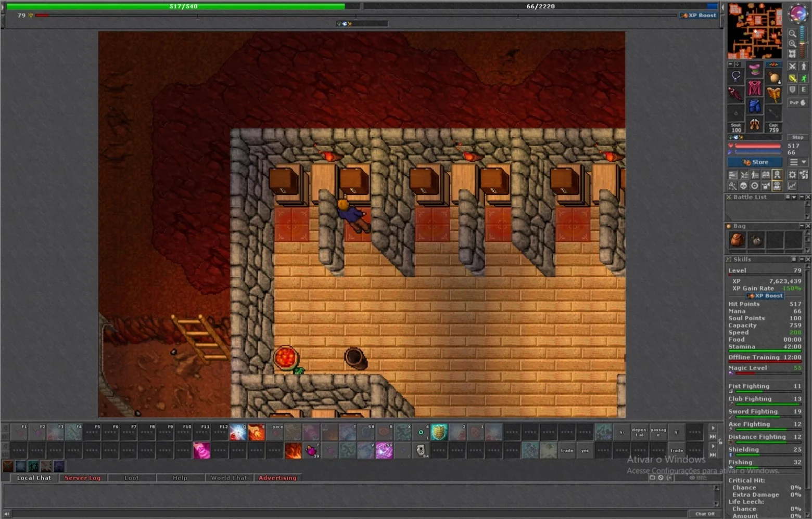812x519 pixels.
Task: Open the hamburger menu dropdown beside Store
Action: tap(798, 162)
